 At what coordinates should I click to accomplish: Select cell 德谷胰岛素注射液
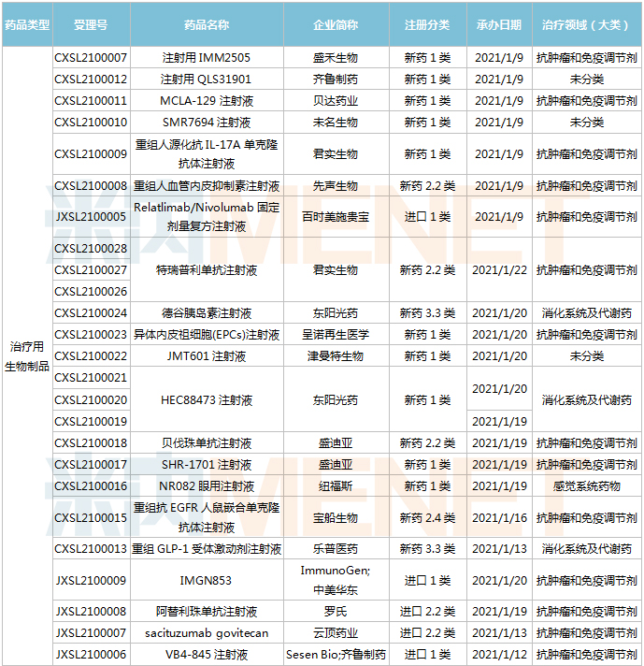(207, 313)
